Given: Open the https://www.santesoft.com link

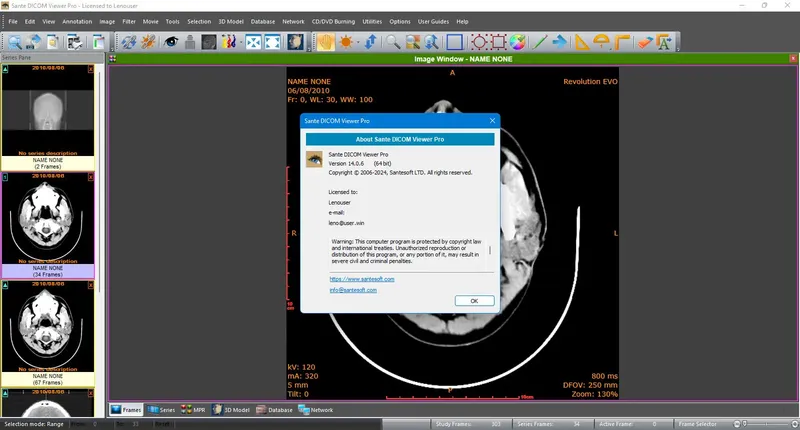Looking at the screenshot, I should coord(362,279).
